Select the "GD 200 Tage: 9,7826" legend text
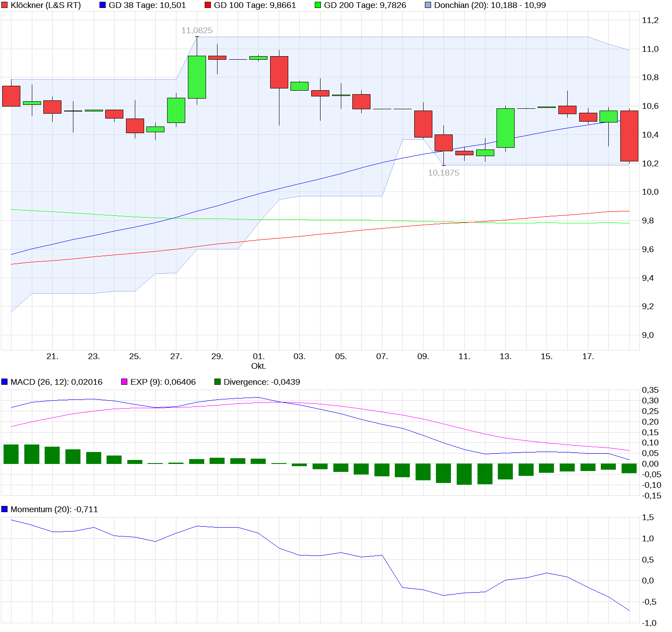The width and height of the screenshot is (672, 632). click(x=365, y=5)
